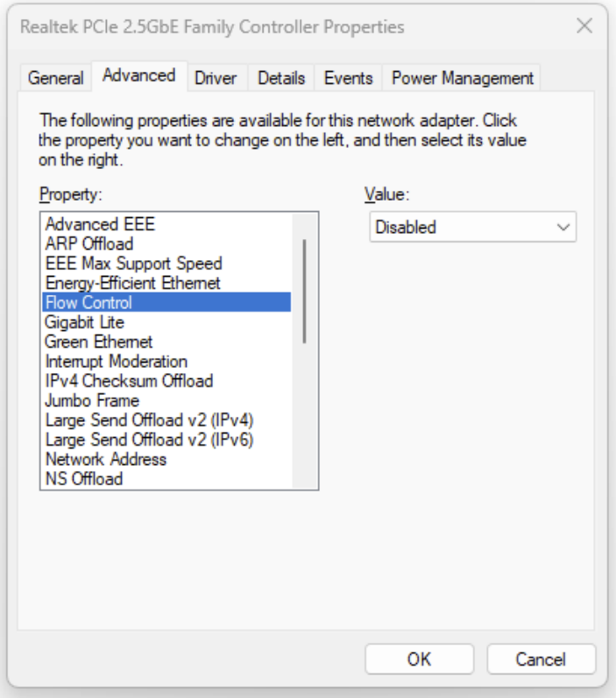Select Jumbo Frame property

166,400
